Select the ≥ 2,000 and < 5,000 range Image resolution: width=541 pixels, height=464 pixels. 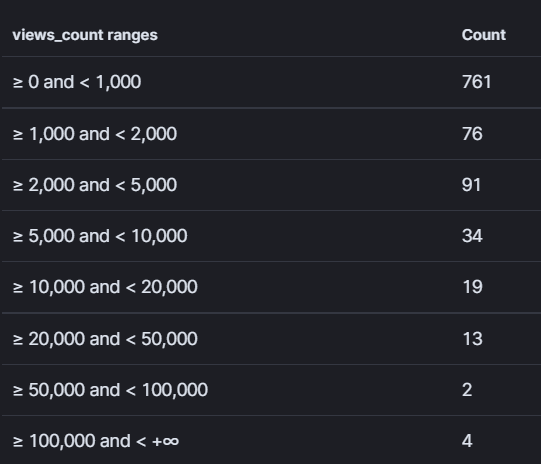(x=95, y=185)
